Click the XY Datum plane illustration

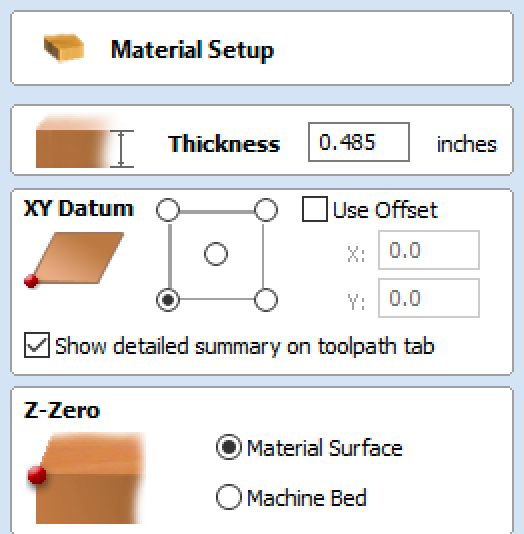74,260
